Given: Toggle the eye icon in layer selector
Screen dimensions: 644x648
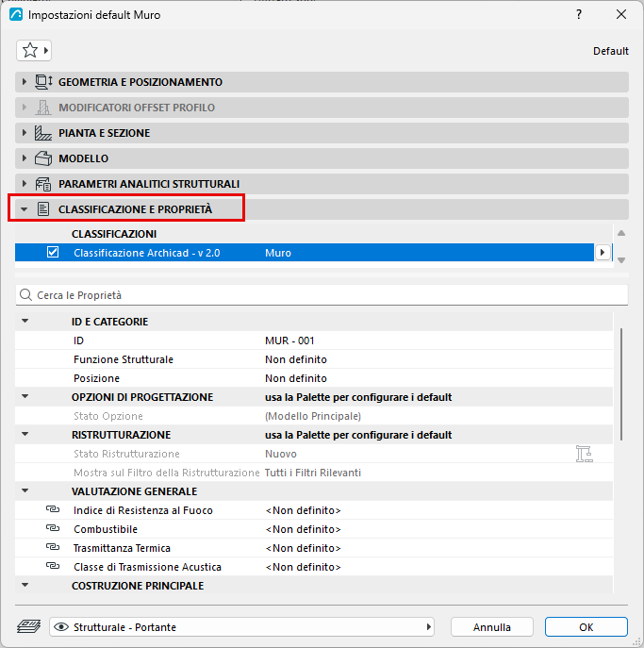Looking at the screenshot, I should tap(61, 627).
